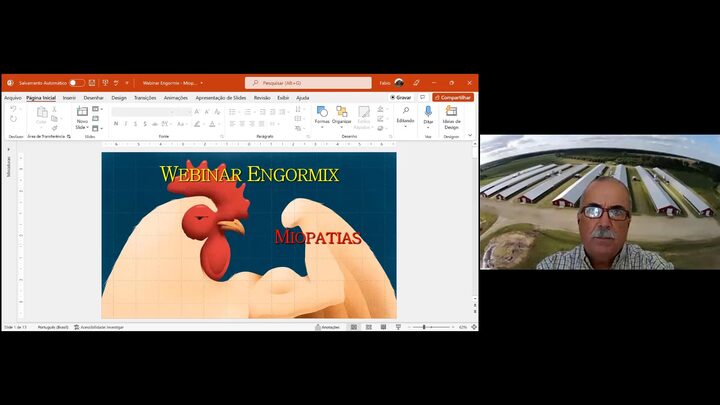Collapse the ribbon with the chevron
Viewport: 720px width, 405px height.
click(470, 135)
